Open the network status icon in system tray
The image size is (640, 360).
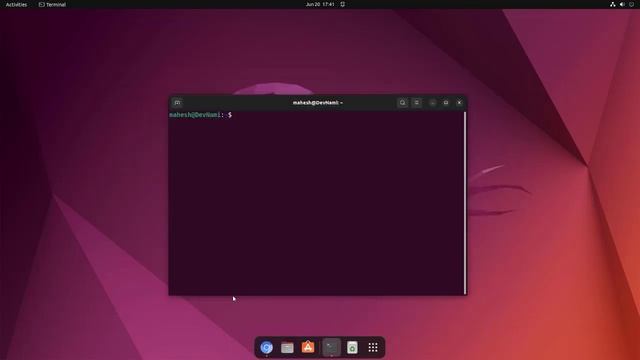point(613,4)
